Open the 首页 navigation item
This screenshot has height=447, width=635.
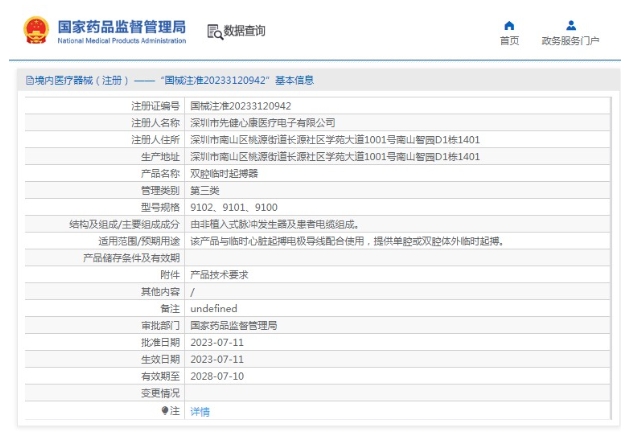[509, 41]
